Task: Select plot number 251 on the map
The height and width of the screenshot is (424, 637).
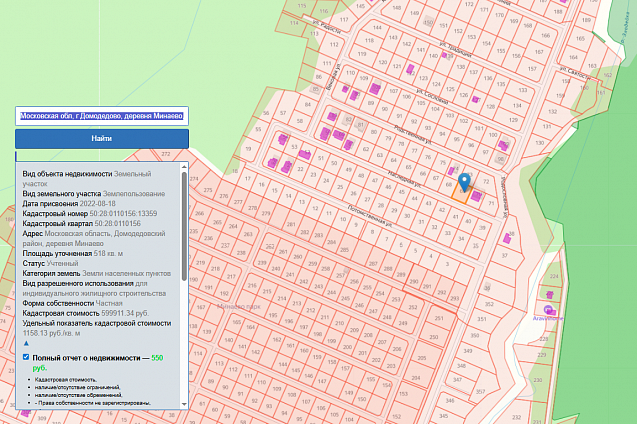Action: pos(439,318)
